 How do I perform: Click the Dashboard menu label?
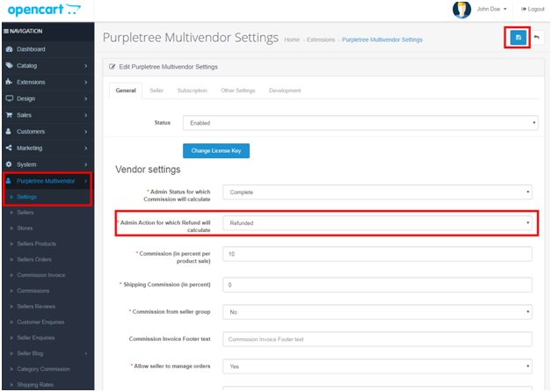point(31,49)
